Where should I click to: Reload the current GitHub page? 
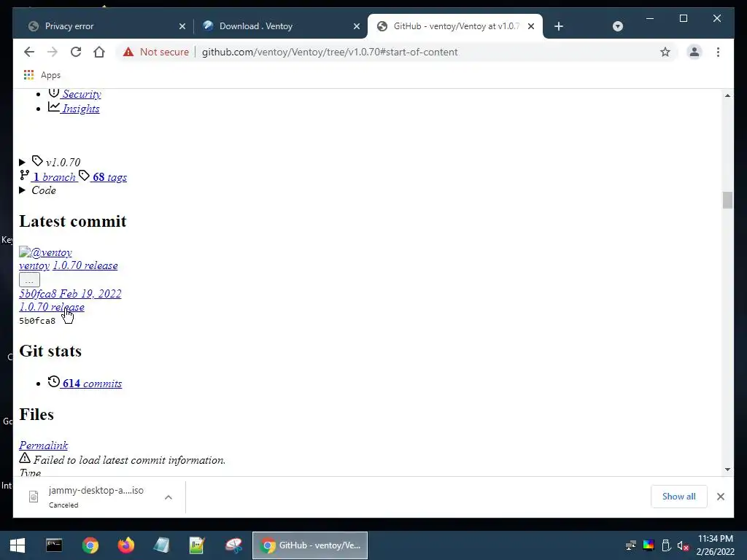76,52
